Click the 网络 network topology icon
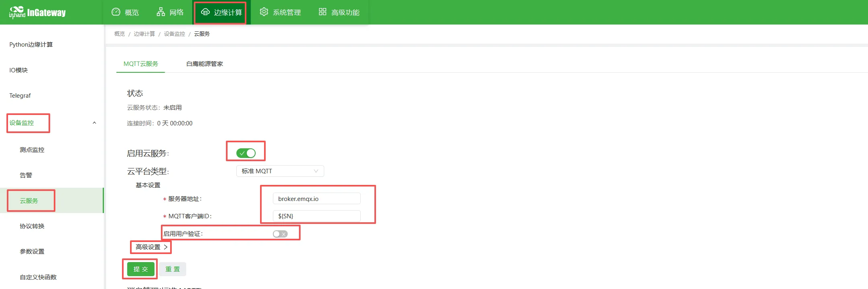Screen dimensions: 868x289 click(x=161, y=12)
